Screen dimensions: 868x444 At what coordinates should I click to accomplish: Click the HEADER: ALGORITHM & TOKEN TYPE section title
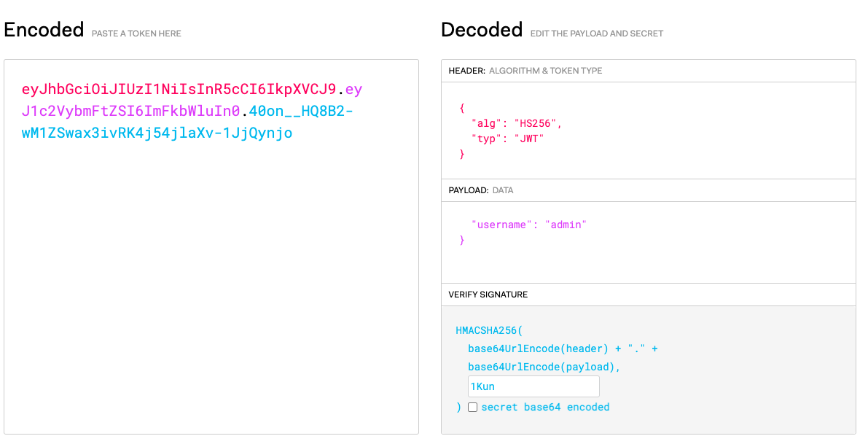(525, 71)
